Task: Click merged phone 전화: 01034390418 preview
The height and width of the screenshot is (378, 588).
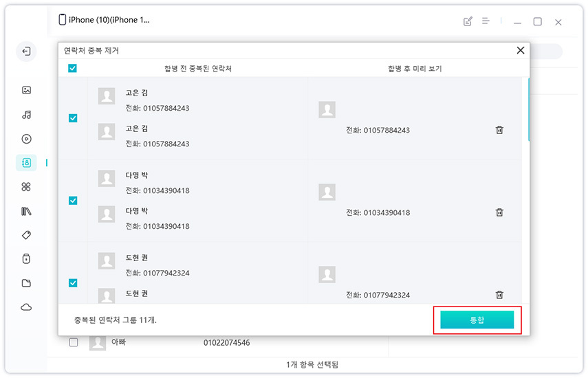Action: 378,213
